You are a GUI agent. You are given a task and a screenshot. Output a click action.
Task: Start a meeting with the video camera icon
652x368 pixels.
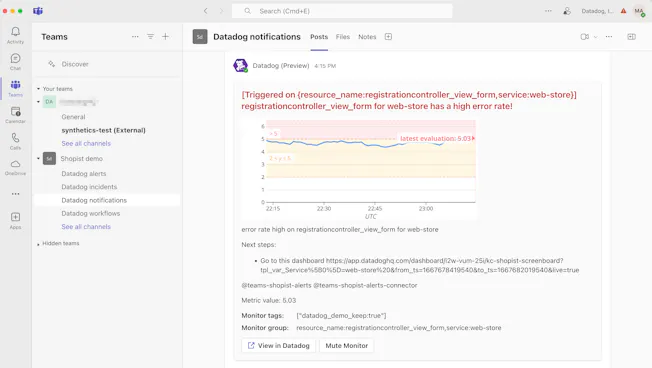585,37
